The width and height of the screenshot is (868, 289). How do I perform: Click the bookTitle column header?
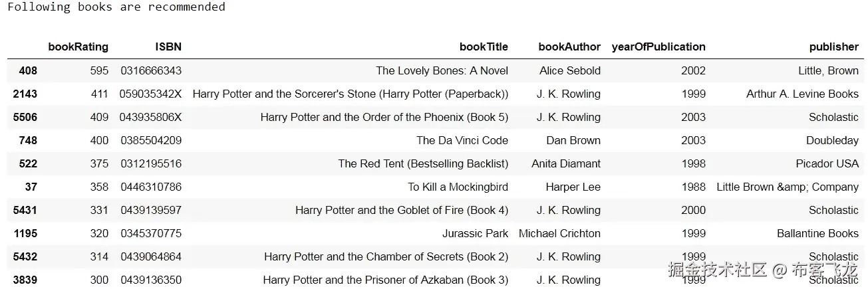(x=484, y=47)
